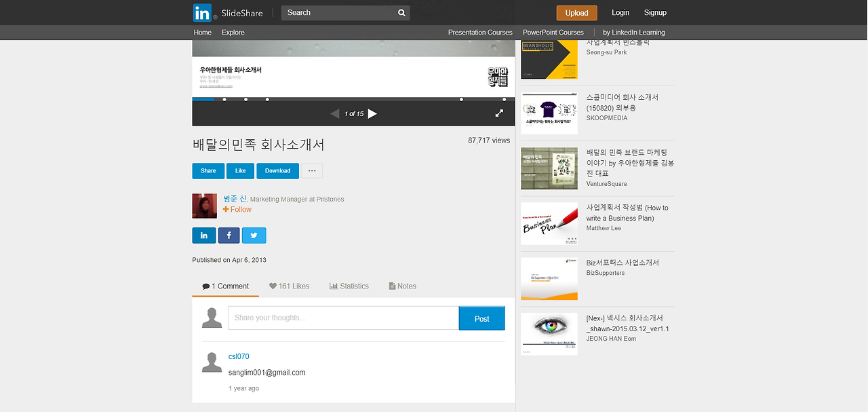Open Nexis eye image thumbnail
The width and height of the screenshot is (868, 412).
click(x=549, y=334)
